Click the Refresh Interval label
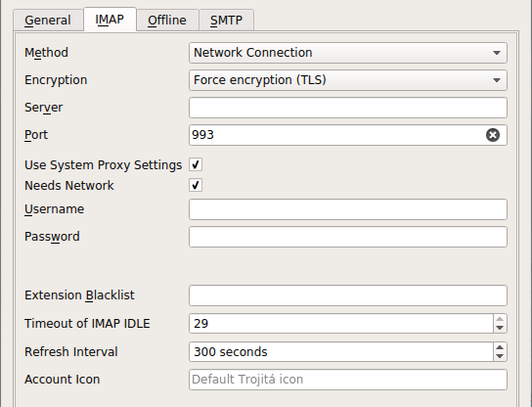This screenshot has height=407, width=532. point(71,351)
